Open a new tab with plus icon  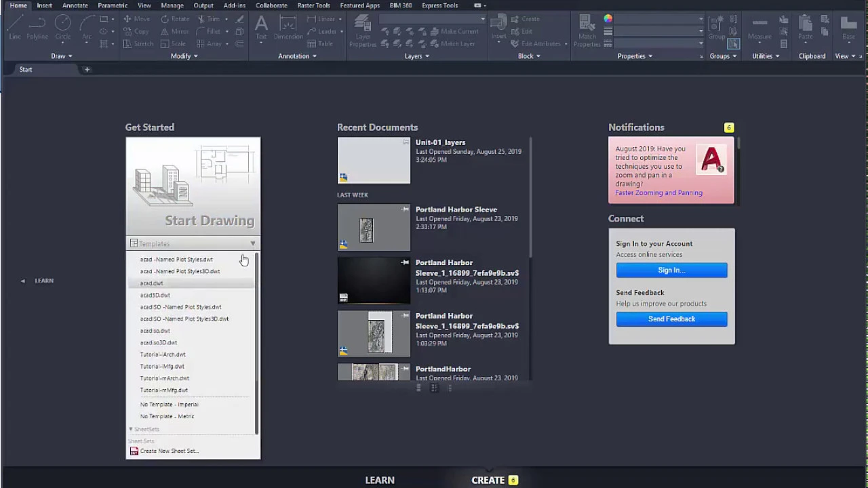tap(87, 69)
